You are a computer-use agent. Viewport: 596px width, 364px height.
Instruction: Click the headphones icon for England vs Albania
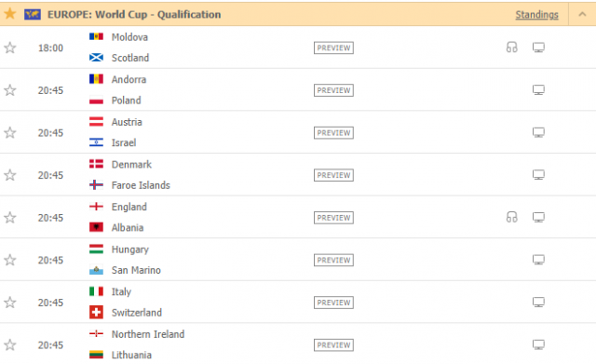coord(511,217)
